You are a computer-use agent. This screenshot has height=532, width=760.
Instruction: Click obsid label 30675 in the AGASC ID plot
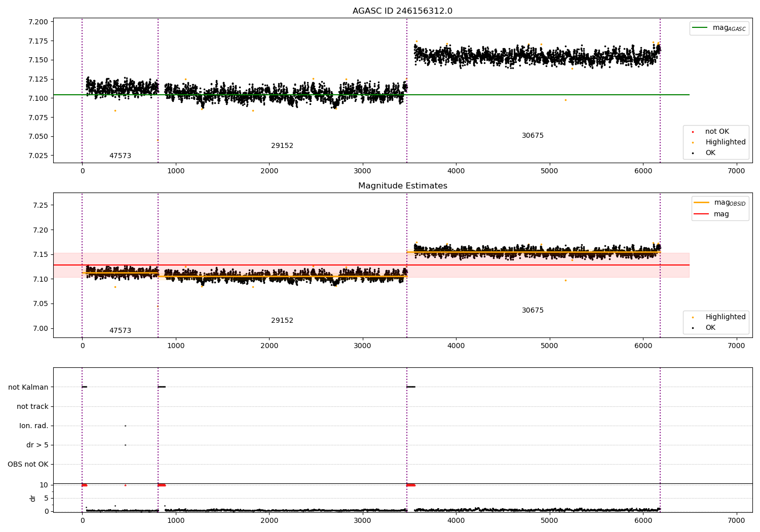pos(533,136)
